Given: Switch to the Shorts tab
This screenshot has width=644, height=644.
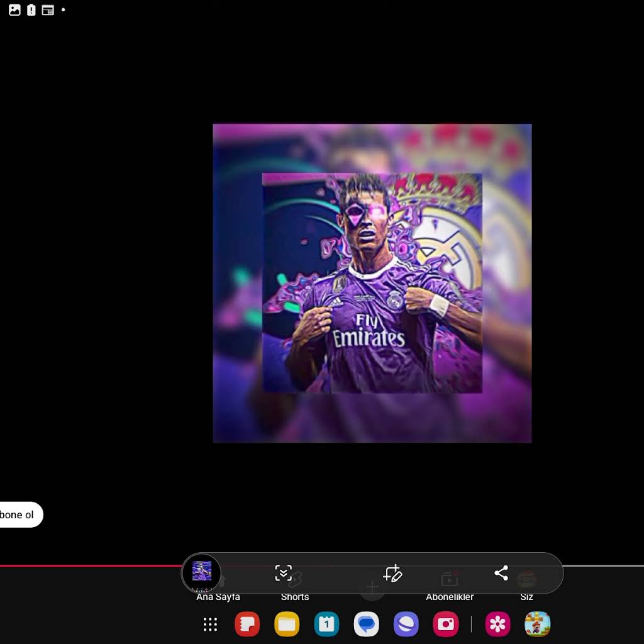Looking at the screenshot, I should (295, 597).
